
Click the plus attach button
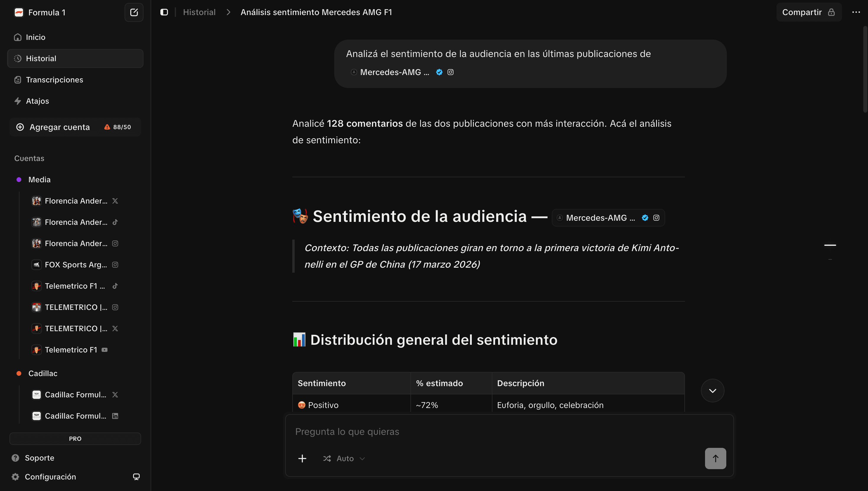click(x=302, y=458)
